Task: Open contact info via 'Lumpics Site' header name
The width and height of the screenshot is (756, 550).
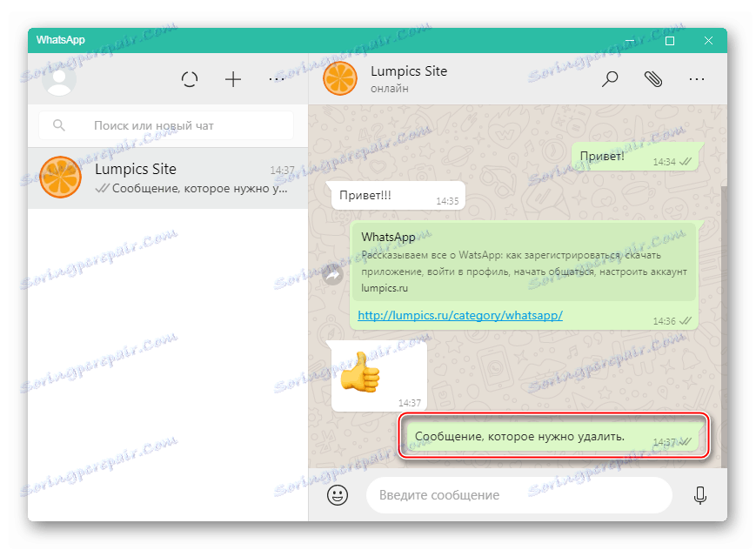Action: 408,70
